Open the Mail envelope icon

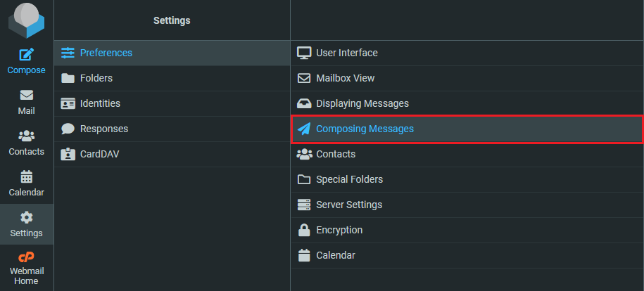[27, 96]
